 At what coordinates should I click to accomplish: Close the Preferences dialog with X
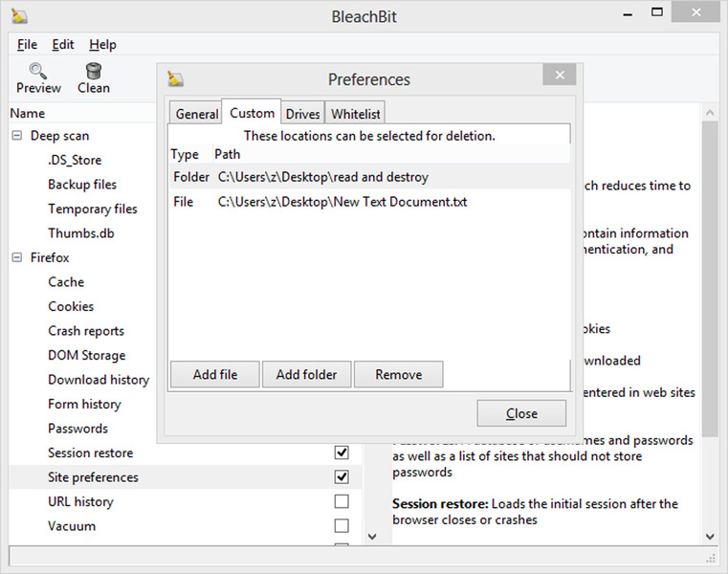pos(560,75)
